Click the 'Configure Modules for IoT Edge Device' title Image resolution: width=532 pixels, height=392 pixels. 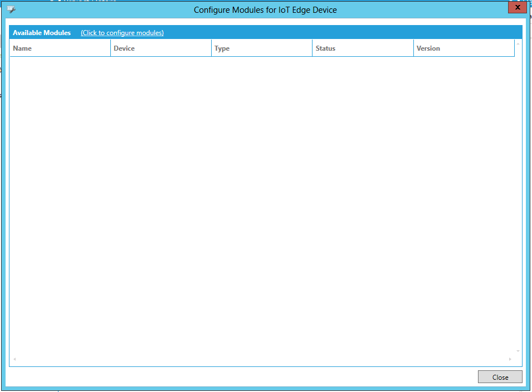(x=265, y=10)
